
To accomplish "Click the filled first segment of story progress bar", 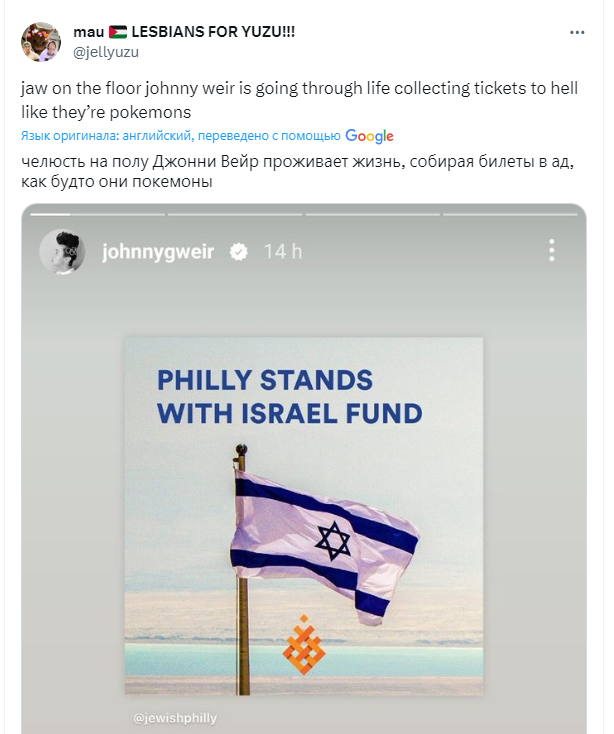I will point(50,213).
